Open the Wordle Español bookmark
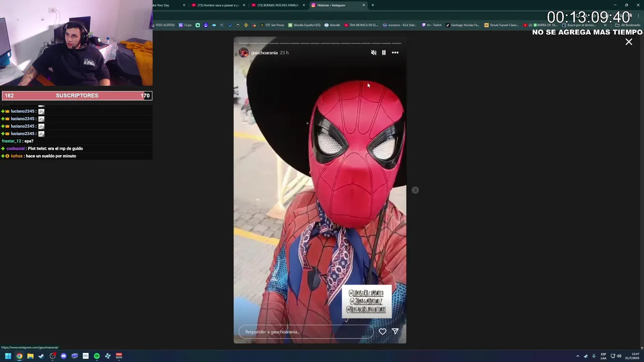The width and height of the screenshot is (644, 362). [x=304, y=25]
